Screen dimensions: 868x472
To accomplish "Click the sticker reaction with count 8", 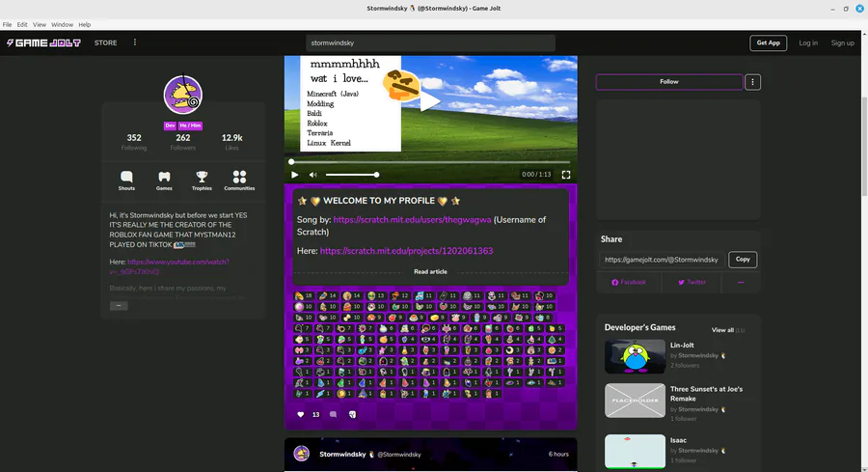I will [x=543, y=318].
